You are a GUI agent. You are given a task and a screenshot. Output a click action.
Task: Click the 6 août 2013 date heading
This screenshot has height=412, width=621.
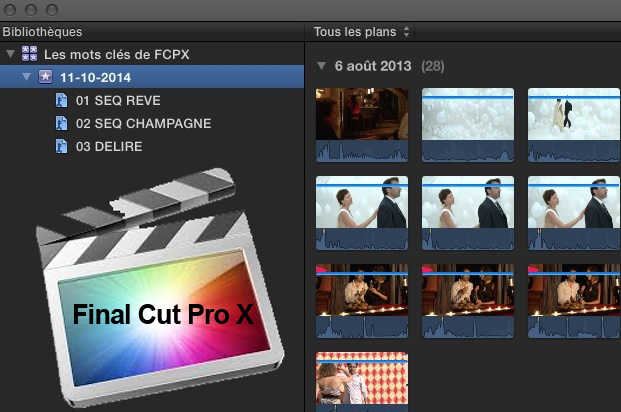point(373,66)
